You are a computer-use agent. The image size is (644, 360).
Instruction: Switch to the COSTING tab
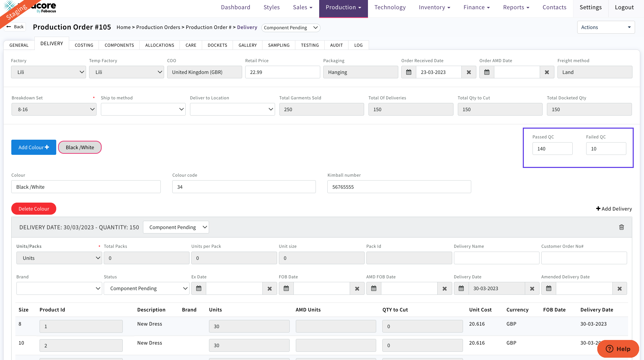coord(84,45)
